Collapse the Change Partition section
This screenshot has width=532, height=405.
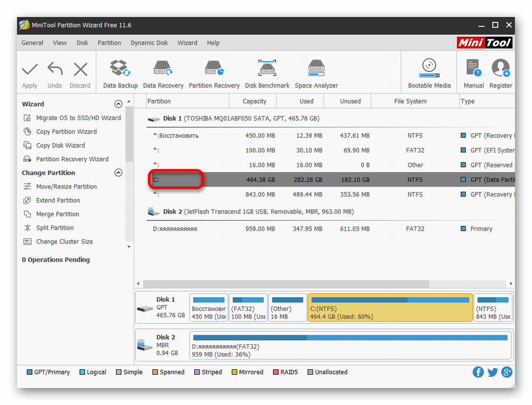[118, 173]
